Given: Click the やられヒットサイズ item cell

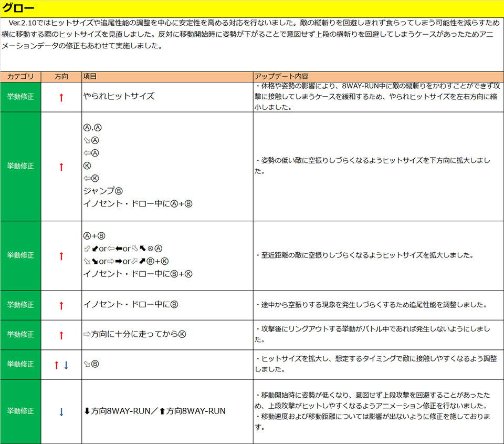Looking at the screenshot, I should 119,96.
